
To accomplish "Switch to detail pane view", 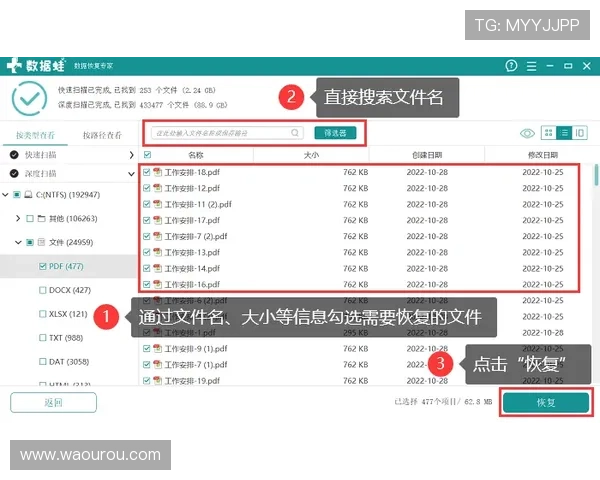I will [x=580, y=133].
